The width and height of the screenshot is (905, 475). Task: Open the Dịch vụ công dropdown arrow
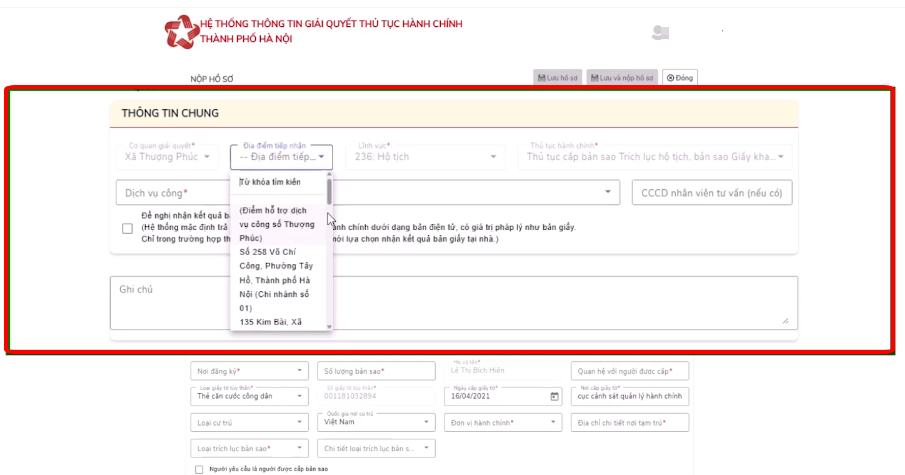(607, 192)
